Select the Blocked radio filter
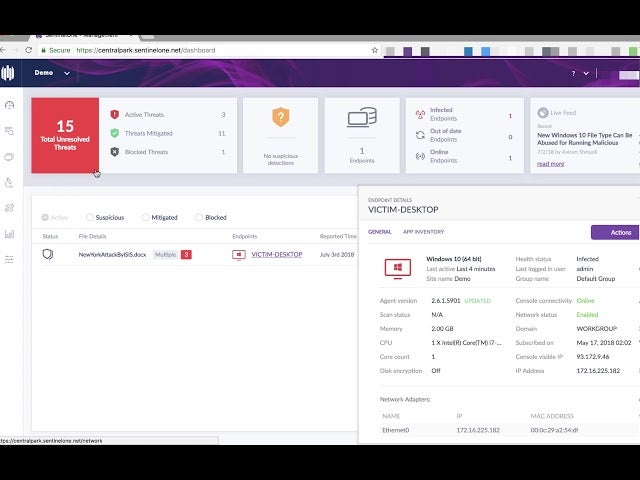The width and height of the screenshot is (640, 480). (x=199, y=217)
